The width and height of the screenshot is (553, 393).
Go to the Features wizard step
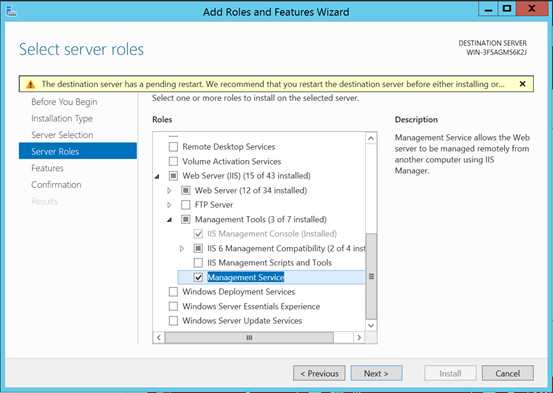click(47, 168)
